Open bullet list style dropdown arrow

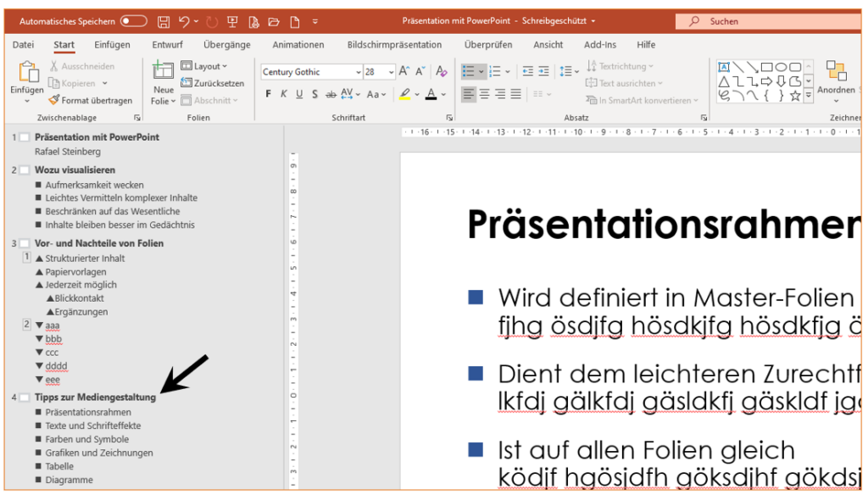tap(481, 71)
